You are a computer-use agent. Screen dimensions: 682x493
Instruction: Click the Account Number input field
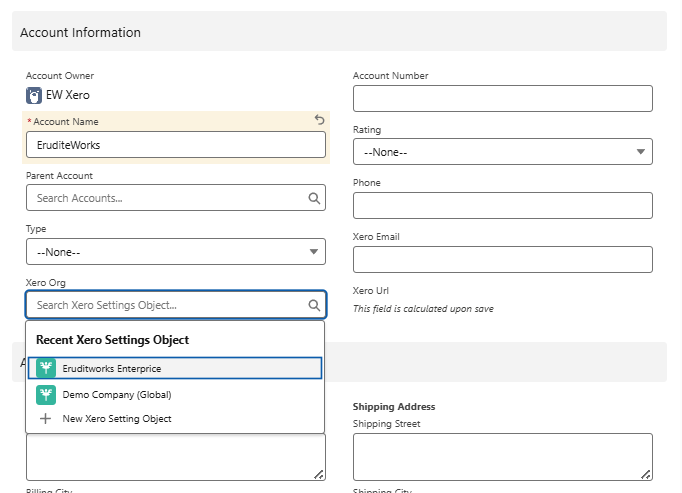coord(503,98)
